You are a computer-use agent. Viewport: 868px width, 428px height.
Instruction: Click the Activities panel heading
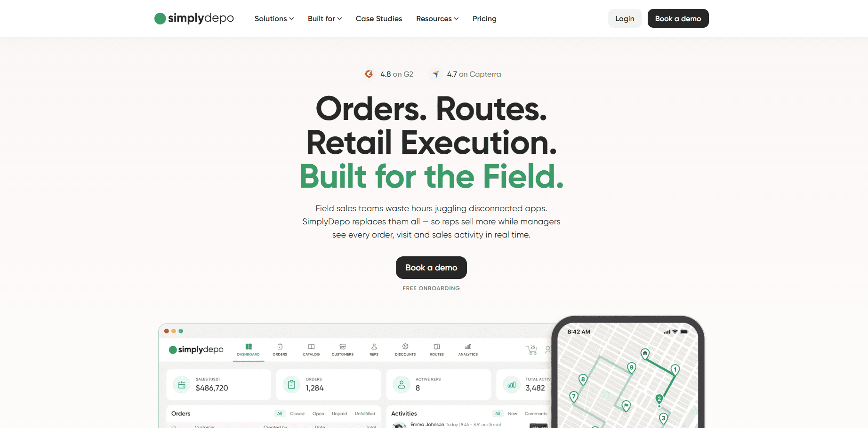pyautogui.click(x=404, y=413)
